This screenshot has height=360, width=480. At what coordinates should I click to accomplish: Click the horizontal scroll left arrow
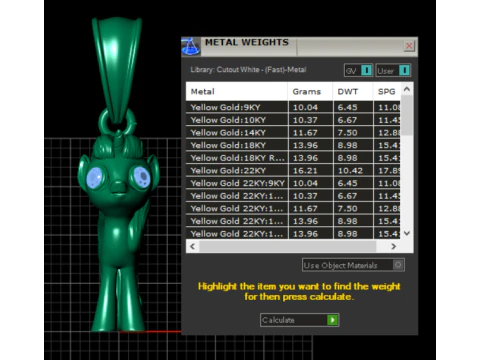coord(192,246)
